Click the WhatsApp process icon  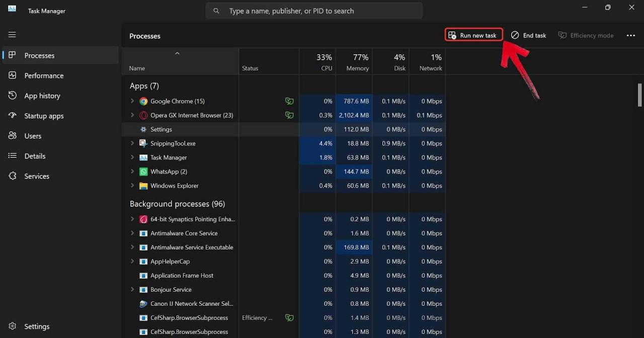pos(143,172)
